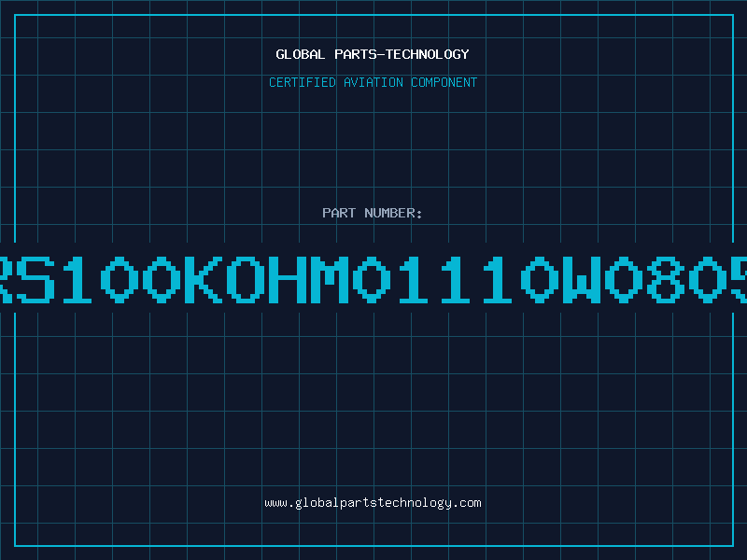The width and height of the screenshot is (747, 560).
Task: Click the bottom cyan border line
Action: [x=373, y=546]
